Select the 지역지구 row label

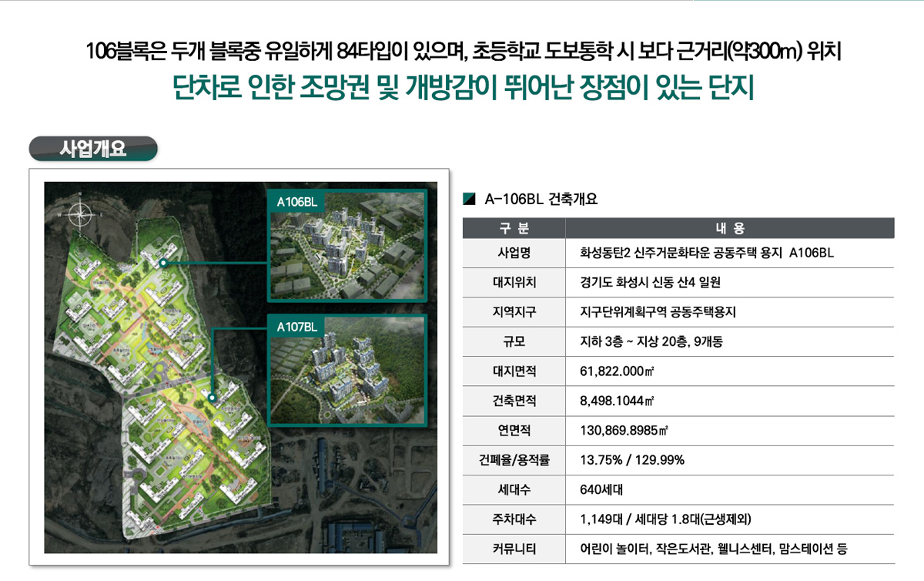[x=514, y=312]
